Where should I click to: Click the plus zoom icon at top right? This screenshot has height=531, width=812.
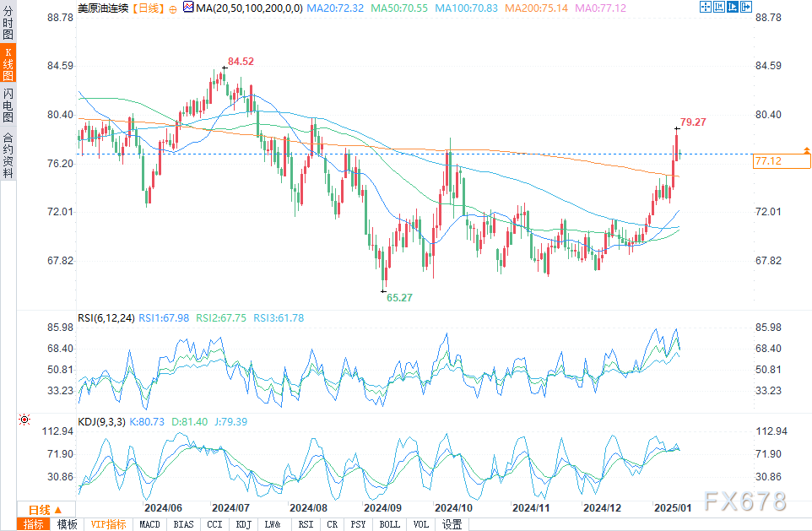(x=747, y=7)
